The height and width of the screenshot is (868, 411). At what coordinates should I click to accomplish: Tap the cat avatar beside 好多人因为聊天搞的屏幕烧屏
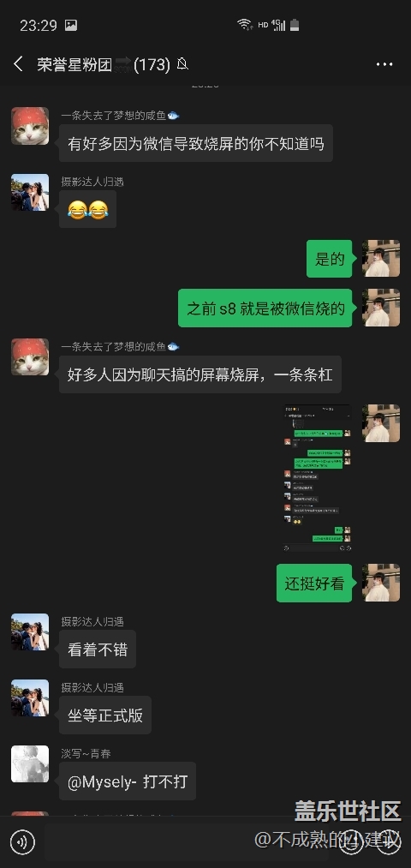click(30, 357)
